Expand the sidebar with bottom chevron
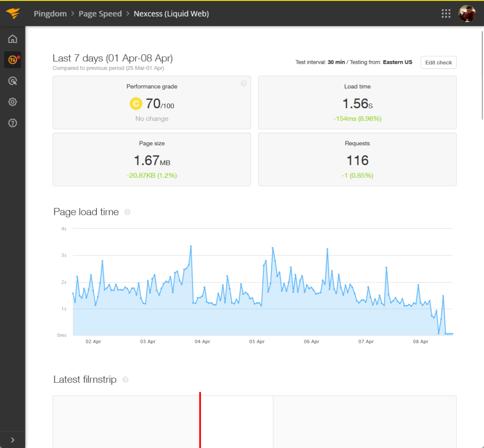This screenshot has width=484, height=448. pos(13,440)
